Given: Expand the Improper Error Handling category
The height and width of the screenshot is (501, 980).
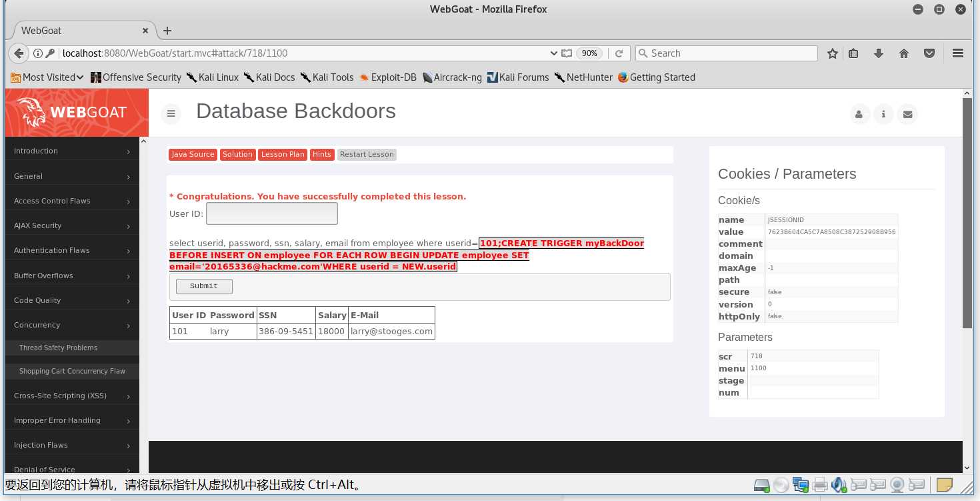Looking at the screenshot, I should pos(72,420).
